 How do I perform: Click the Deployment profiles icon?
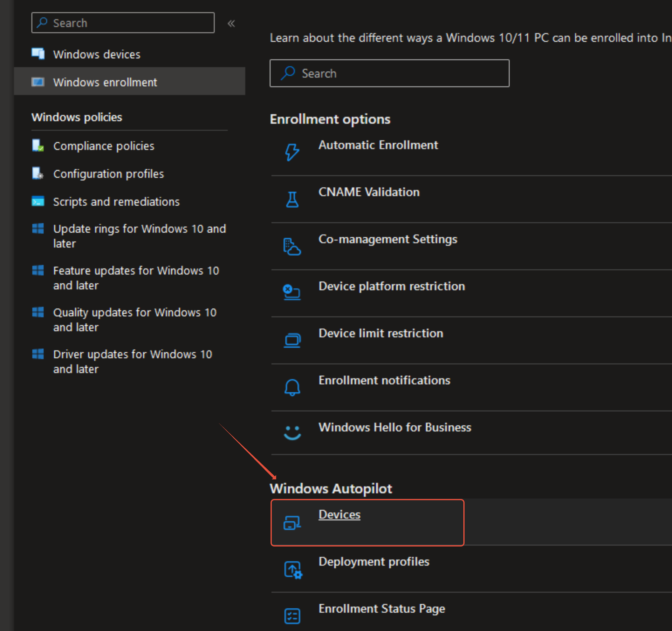[x=293, y=570]
